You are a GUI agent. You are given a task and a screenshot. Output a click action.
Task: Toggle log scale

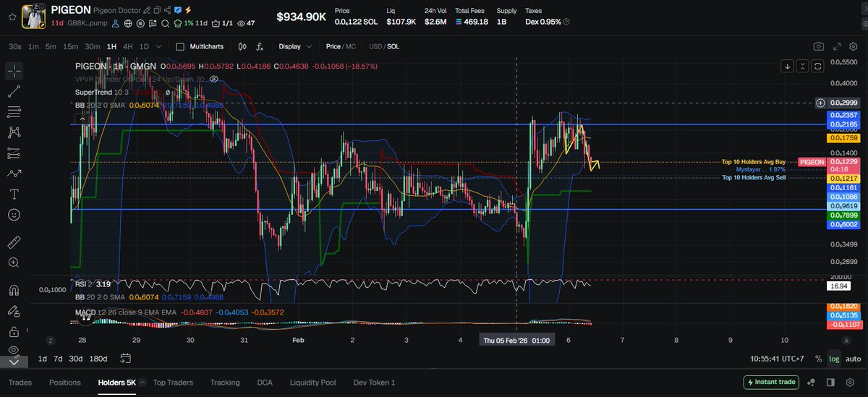pos(834,359)
